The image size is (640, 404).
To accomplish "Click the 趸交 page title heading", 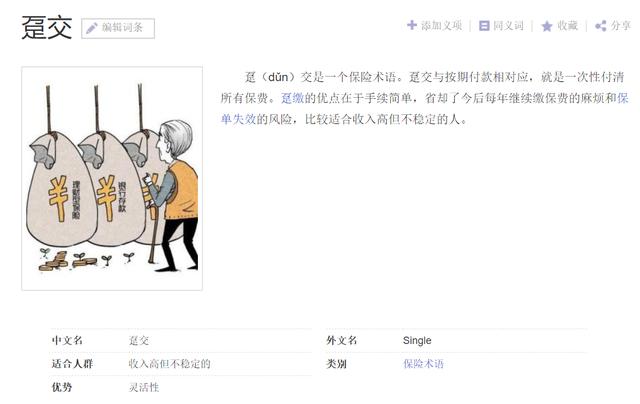I will [x=47, y=27].
